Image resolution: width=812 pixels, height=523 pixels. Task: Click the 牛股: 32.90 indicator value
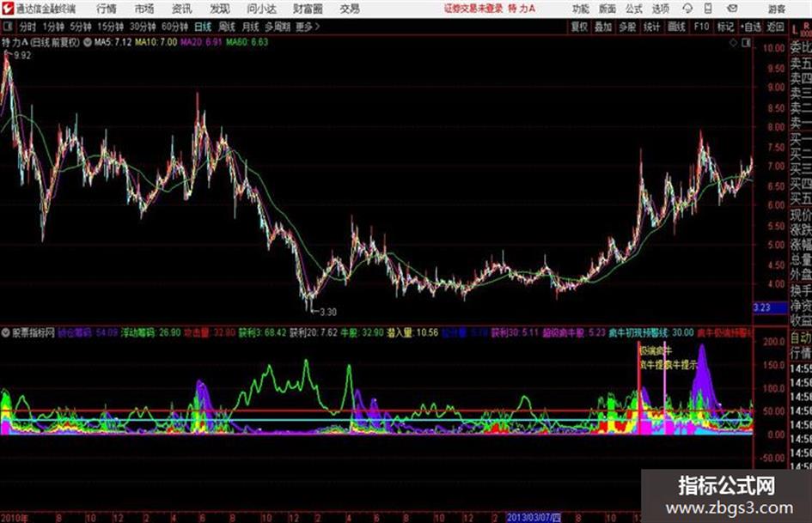[x=362, y=332]
